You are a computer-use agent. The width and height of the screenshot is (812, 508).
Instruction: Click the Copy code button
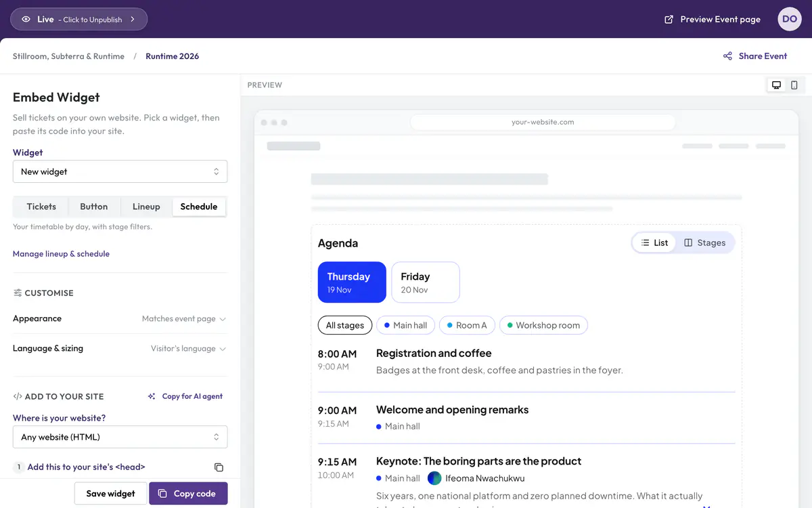(x=188, y=493)
